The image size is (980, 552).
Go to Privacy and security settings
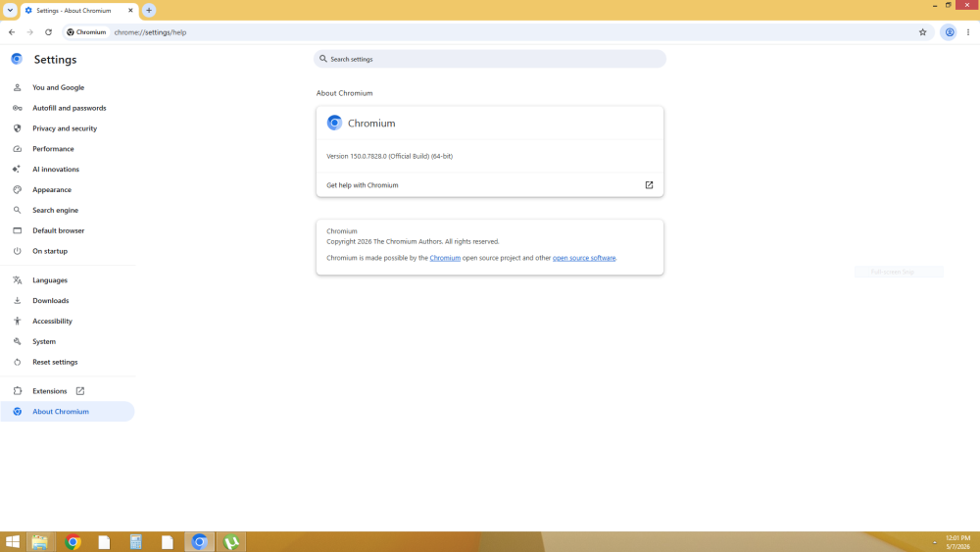pyautogui.click(x=65, y=128)
